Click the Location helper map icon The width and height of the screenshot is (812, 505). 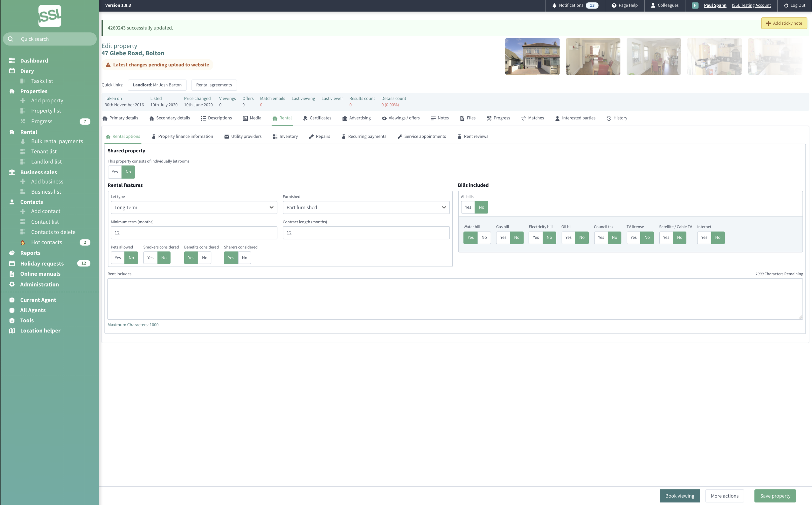tap(12, 331)
